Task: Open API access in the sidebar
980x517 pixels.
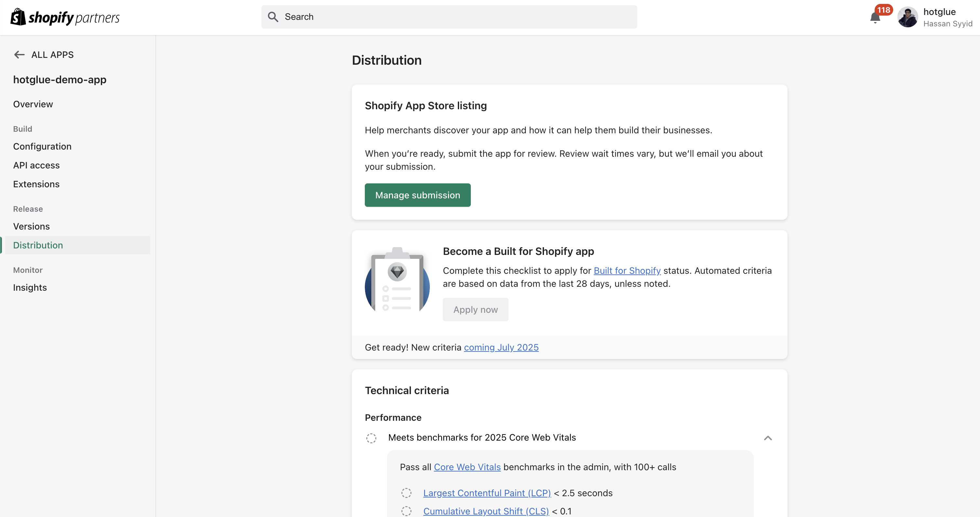Action: click(x=36, y=166)
